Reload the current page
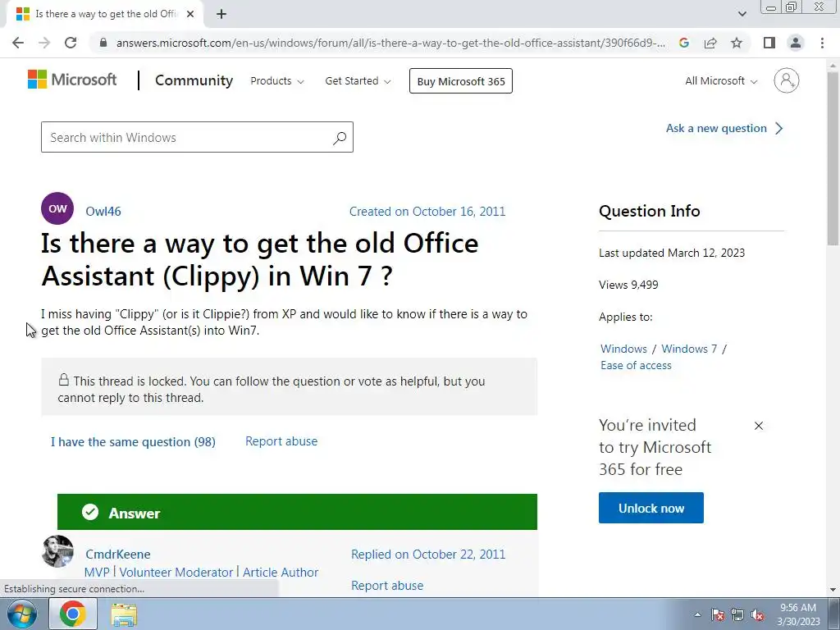The width and height of the screenshot is (840, 630). click(71, 43)
